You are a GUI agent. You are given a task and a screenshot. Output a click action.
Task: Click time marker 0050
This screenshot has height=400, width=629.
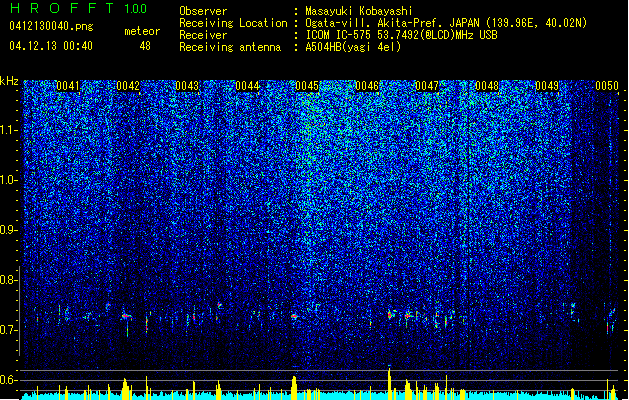(607, 86)
